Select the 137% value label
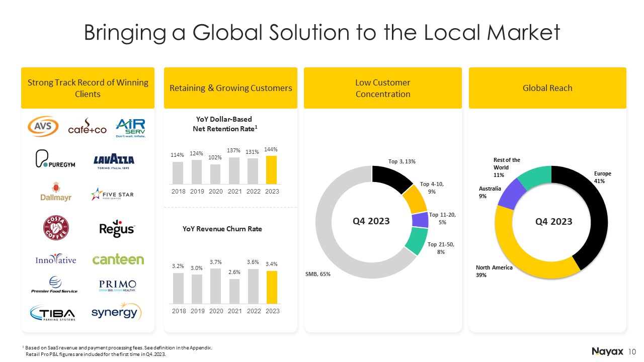The image size is (644, 362). [x=234, y=151]
